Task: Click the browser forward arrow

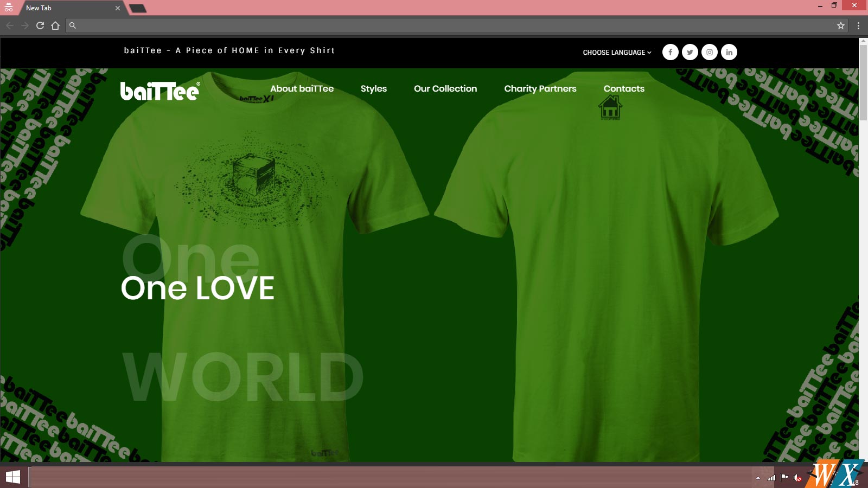Action: [25, 25]
